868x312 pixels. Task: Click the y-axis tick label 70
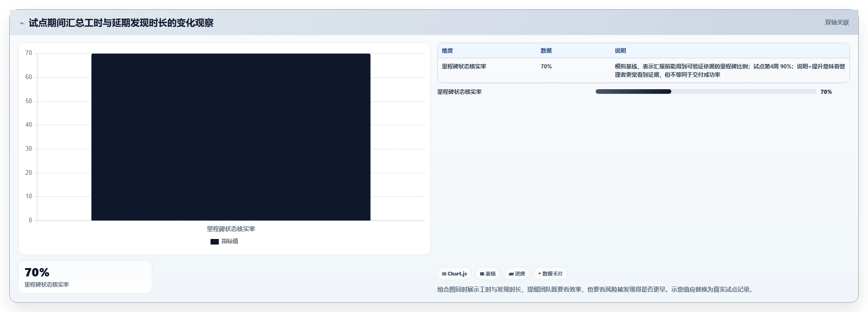tap(29, 53)
